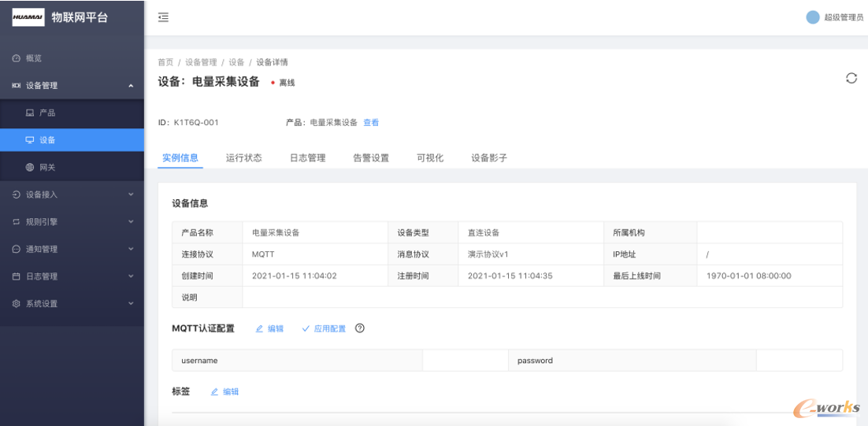Click the MQTT connection protocol value
The image size is (868, 426).
(264, 254)
